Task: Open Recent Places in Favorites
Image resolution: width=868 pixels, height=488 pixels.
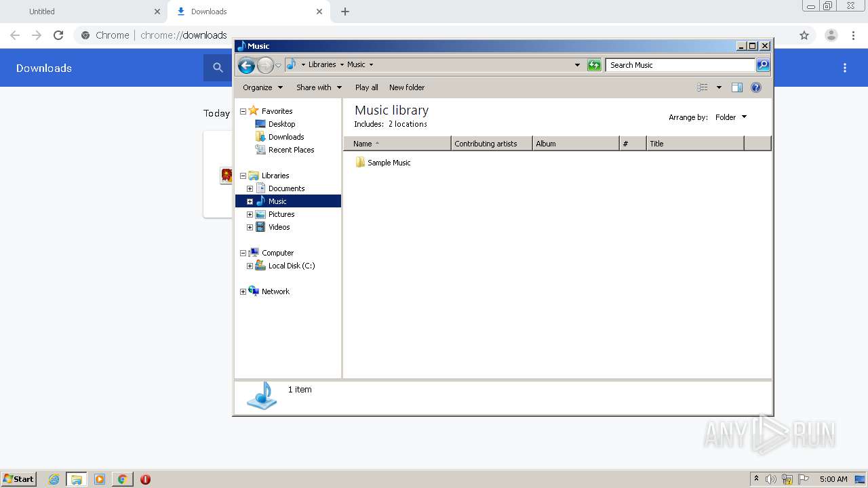Action: click(291, 150)
